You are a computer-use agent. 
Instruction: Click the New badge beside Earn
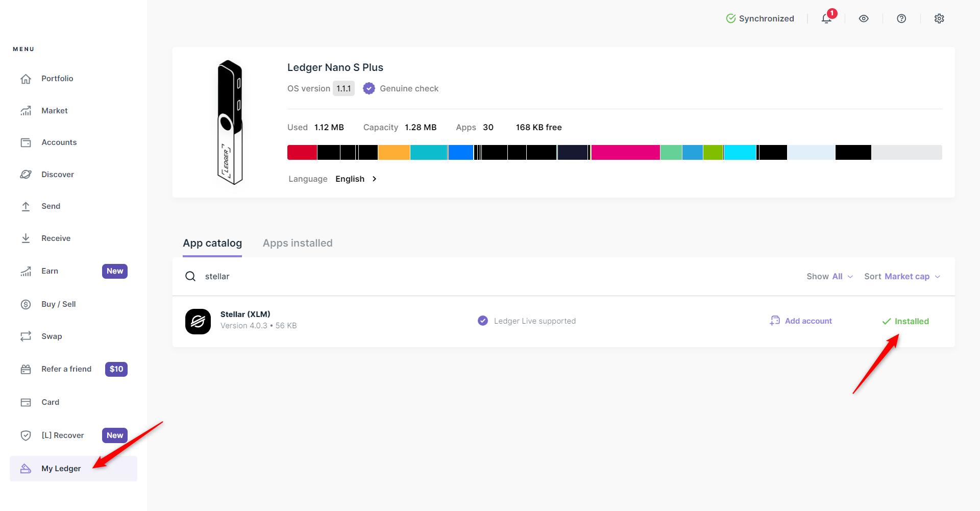(115, 271)
